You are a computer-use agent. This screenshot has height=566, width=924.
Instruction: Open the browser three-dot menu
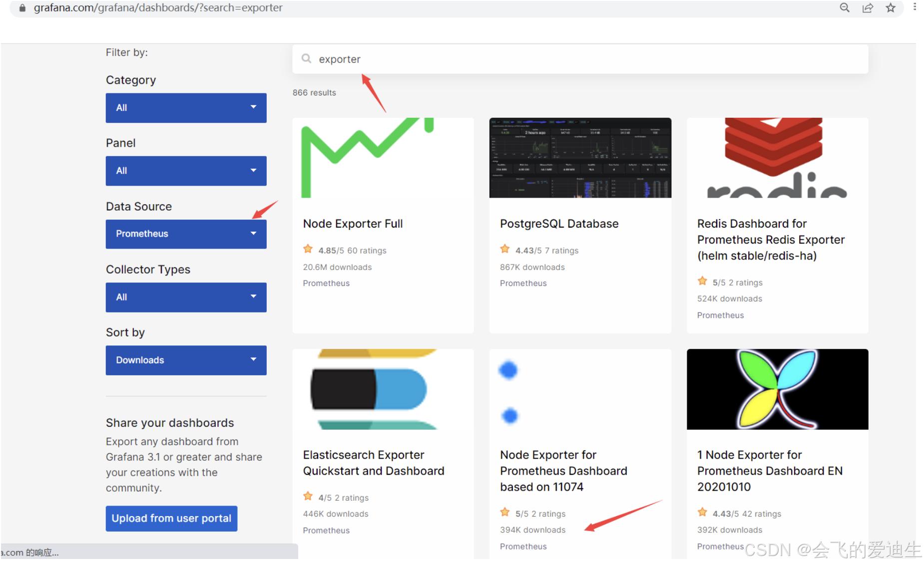coord(915,7)
